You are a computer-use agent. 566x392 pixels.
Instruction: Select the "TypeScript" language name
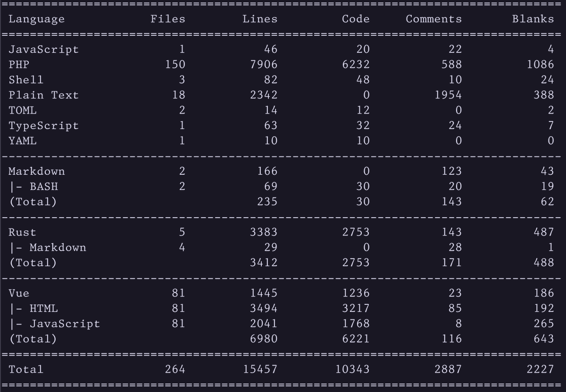pos(43,126)
